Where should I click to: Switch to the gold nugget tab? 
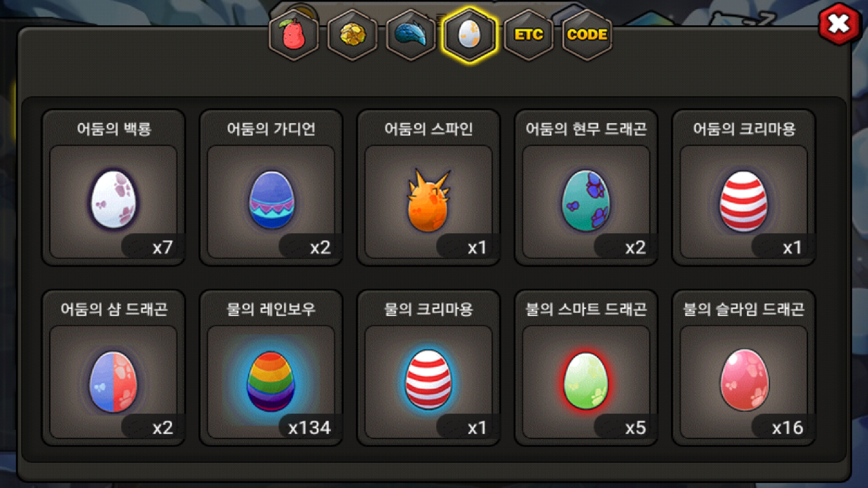(353, 35)
